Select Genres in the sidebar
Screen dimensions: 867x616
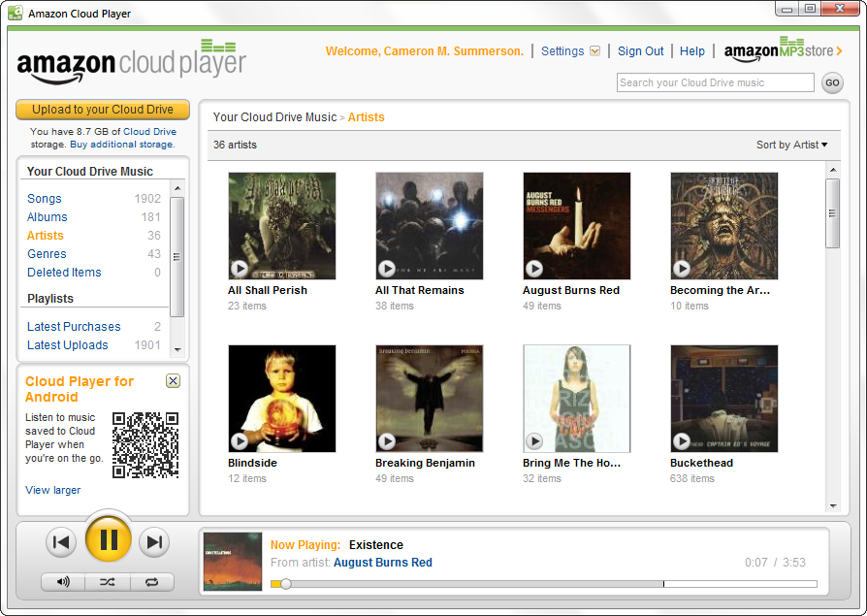coord(47,253)
